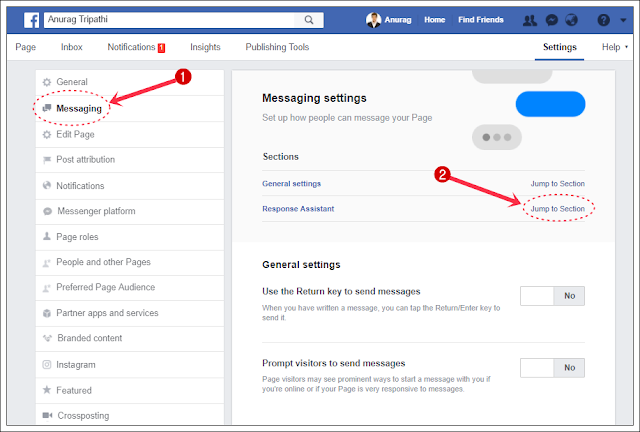Click the Messaging chat bubble icon

(47, 108)
